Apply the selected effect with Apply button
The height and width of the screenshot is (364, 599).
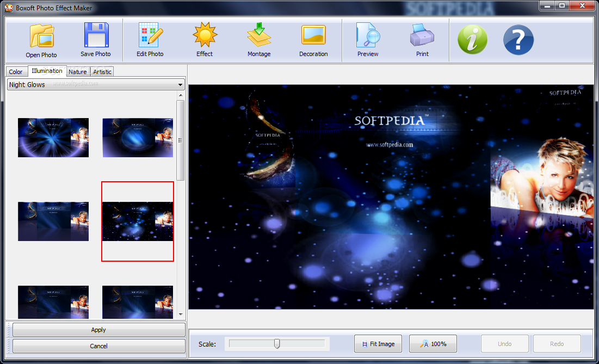tap(98, 330)
